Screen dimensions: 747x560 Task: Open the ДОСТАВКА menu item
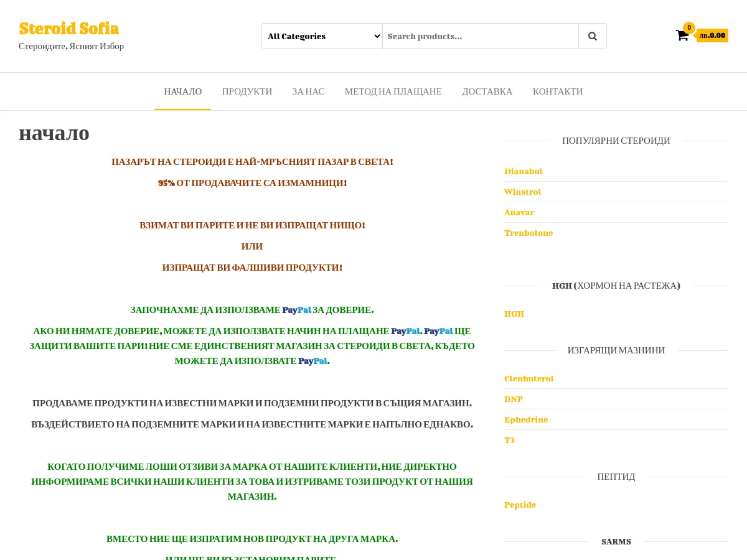[487, 91]
